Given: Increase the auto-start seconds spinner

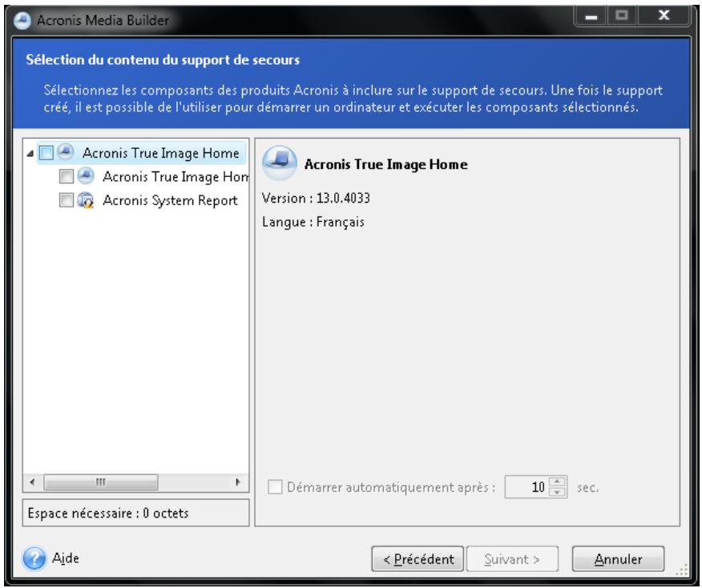Looking at the screenshot, I should [557, 481].
